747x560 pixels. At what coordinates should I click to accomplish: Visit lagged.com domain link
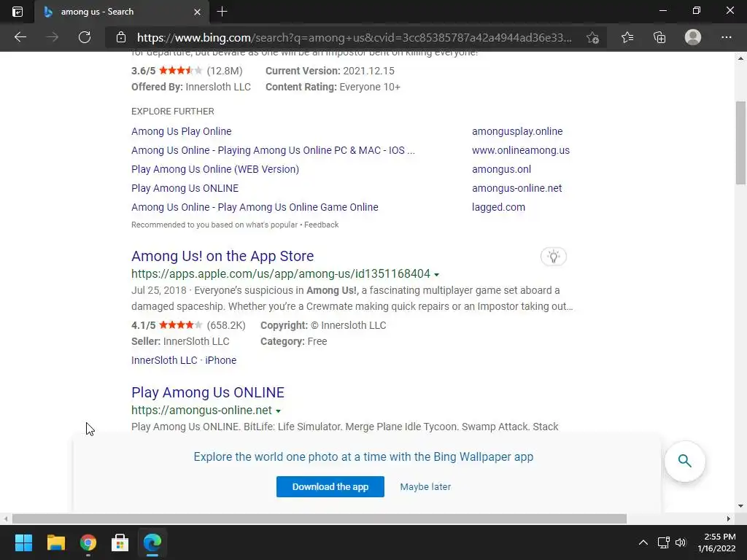498,208
